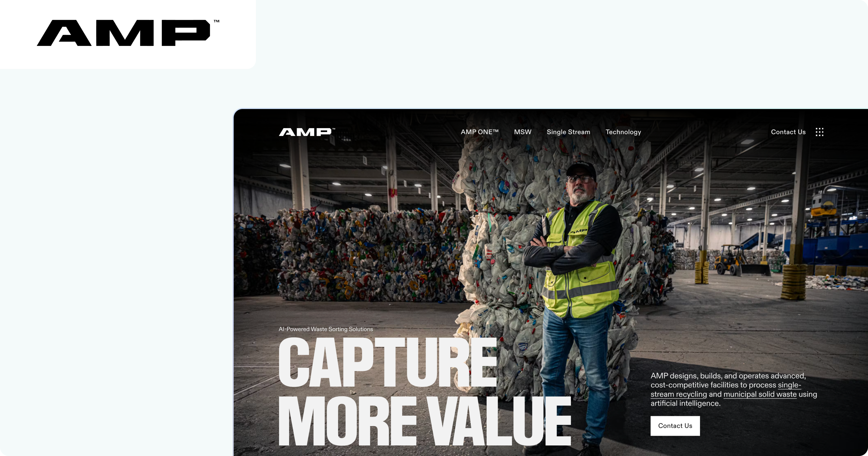Image resolution: width=868 pixels, height=456 pixels.
Task: Select MSW in the navigation bar
Action: click(523, 132)
